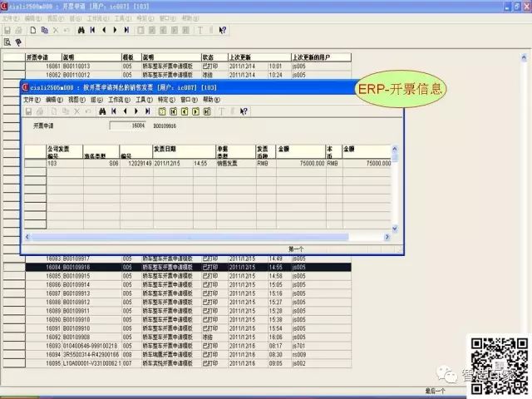Viewport: 532px width, 399px height.
Task: Open 工作流 menu in front invoice window
Action: coord(119,100)
